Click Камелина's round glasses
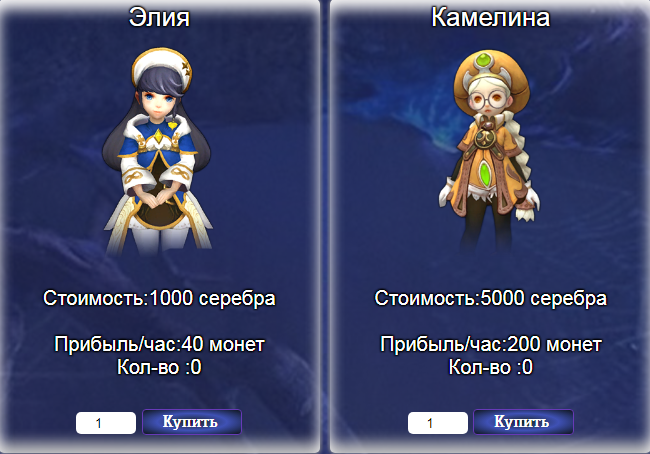Viewport: 650px width, 454px height. coord(486,100)
